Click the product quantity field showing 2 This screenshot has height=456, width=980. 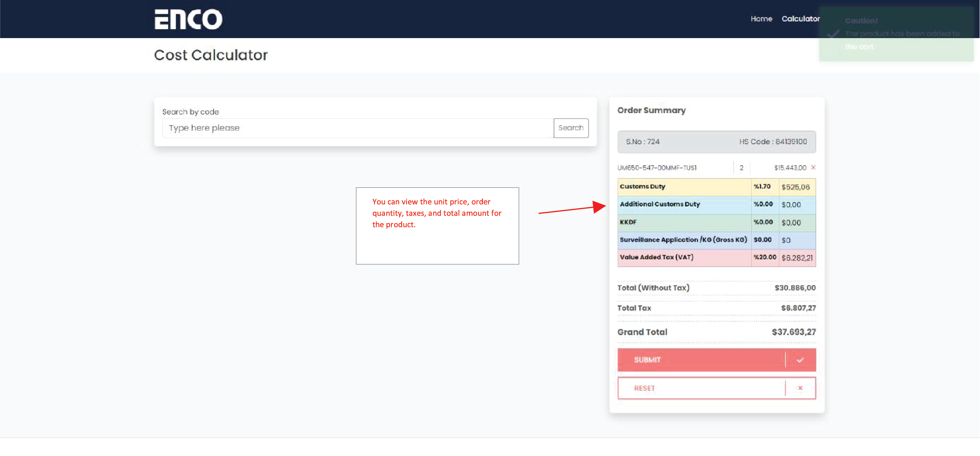(x=742, y=168)
